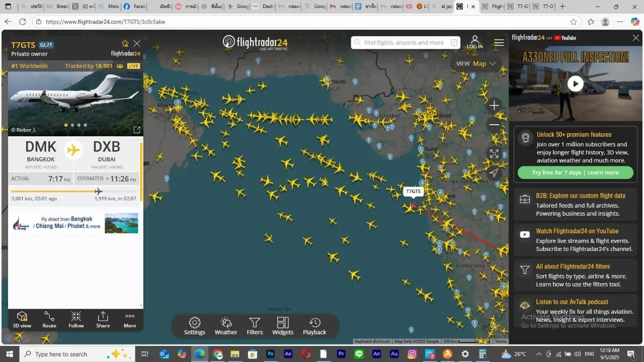Switch to the Dash browser tab

tap(263, 7)
